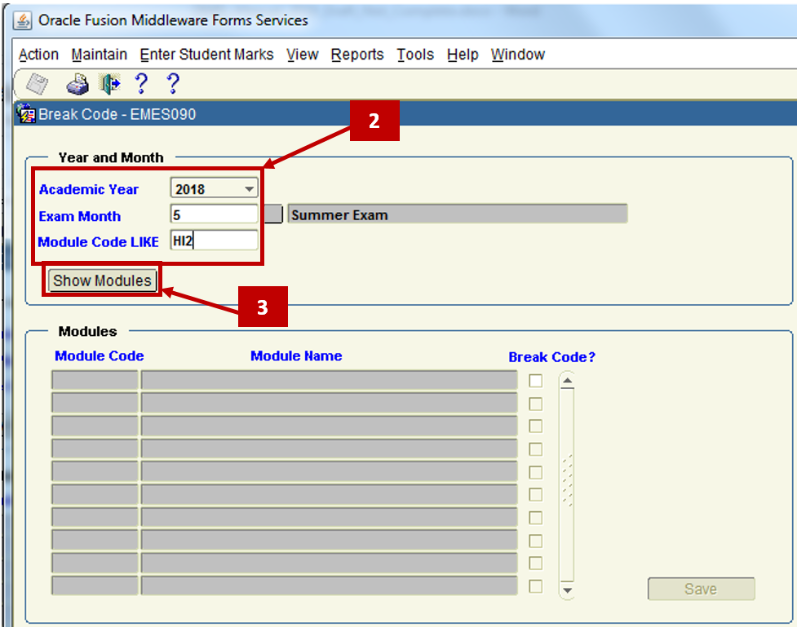
Task: Click the Save diskette toolbar icon
Action: pyautogui.click(x=37, y=84)
